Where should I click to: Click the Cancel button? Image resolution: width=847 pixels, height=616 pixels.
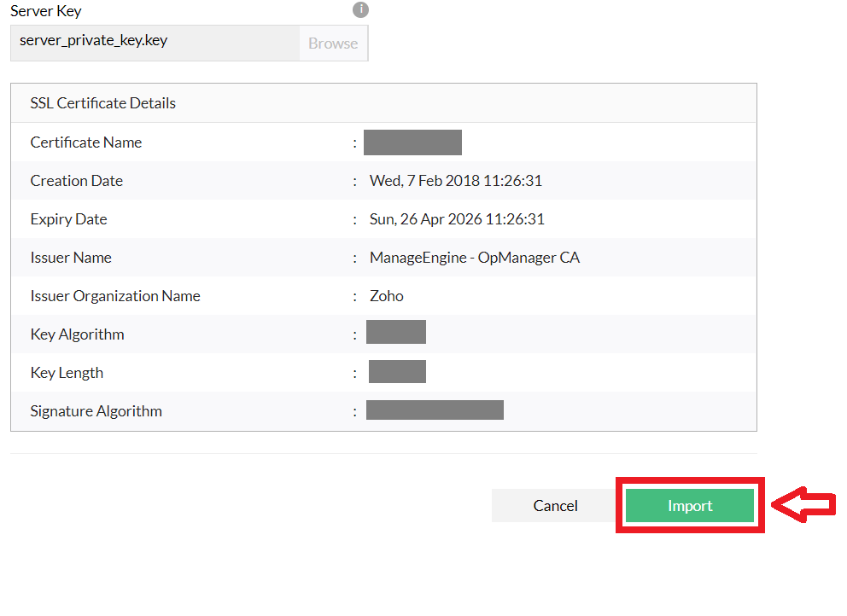point(554,505)
